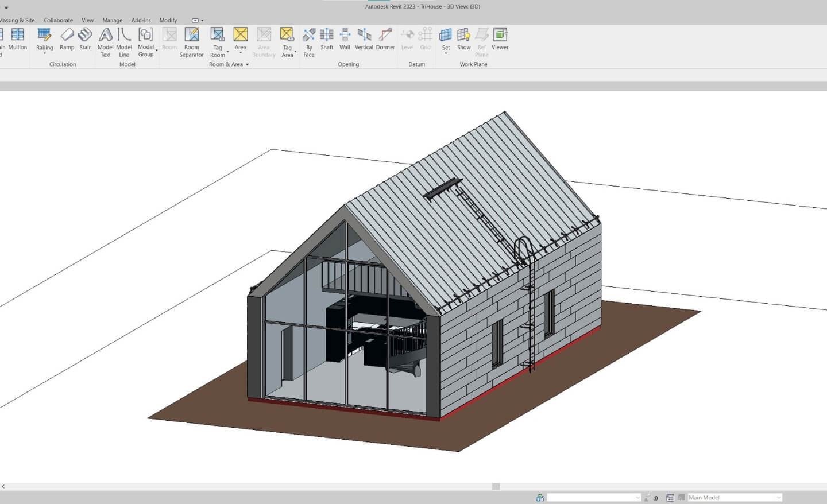Click the Tag Room tool
This screenshot has height=504, width=827.
(x=218, y=42)
